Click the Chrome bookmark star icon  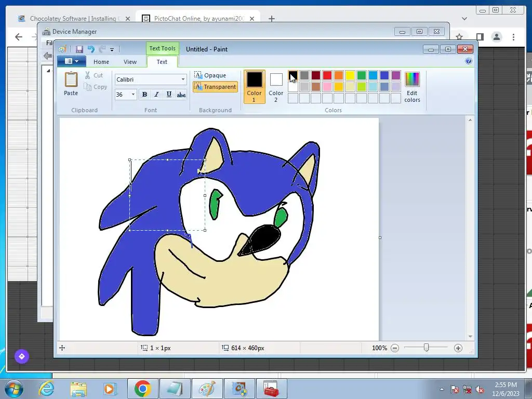click(459, 37)
